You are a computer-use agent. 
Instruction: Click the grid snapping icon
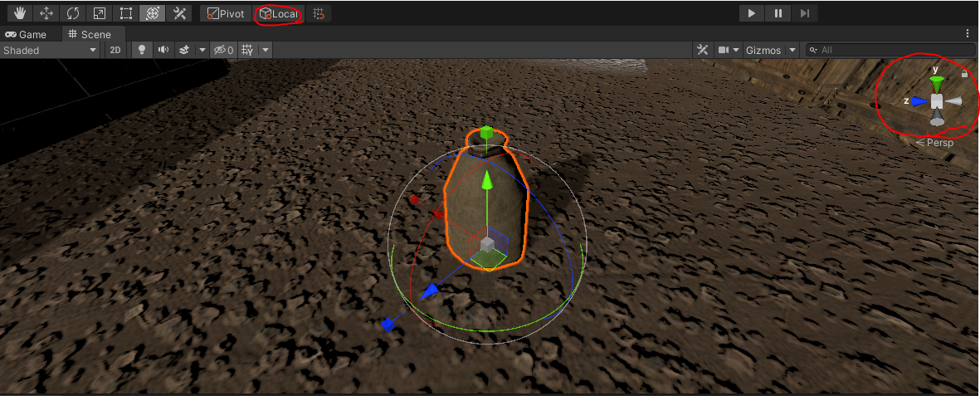point(319,13)
